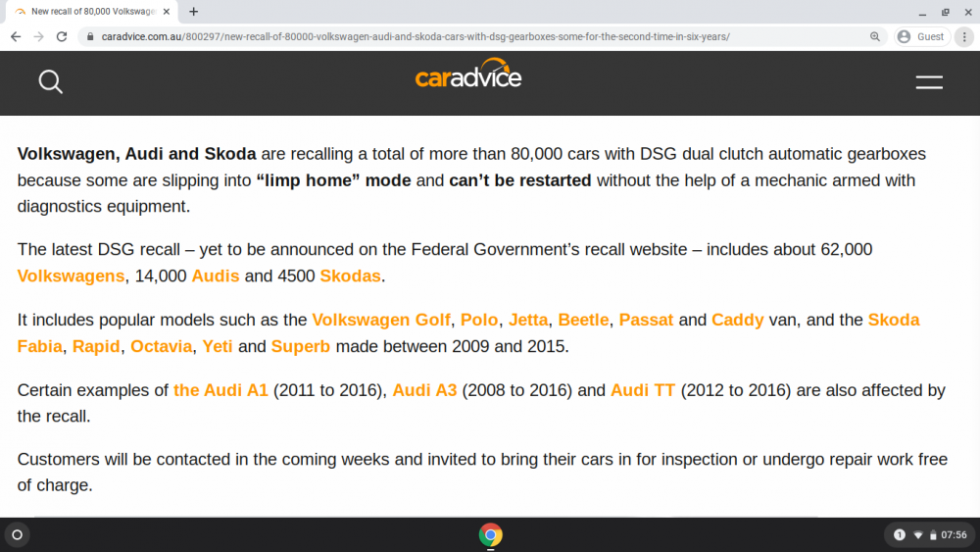
Task: Reload the page
Action: point(61,37)
